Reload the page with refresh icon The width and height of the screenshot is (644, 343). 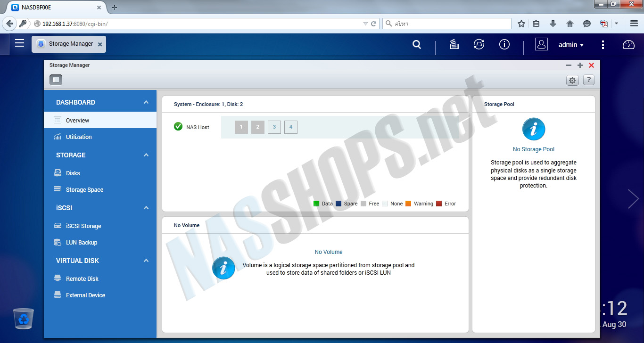(374, 24)
